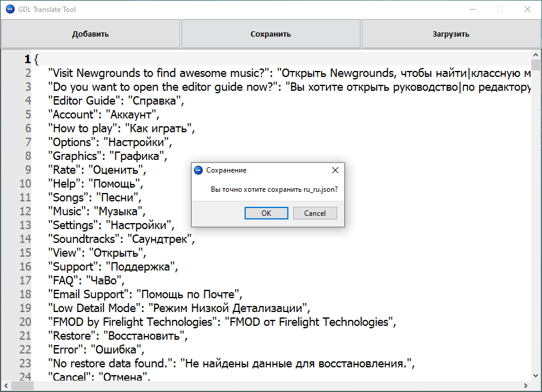Confirm saving with OK button
The height and width of the screenshot is (392, 542).
coord(266,213)
